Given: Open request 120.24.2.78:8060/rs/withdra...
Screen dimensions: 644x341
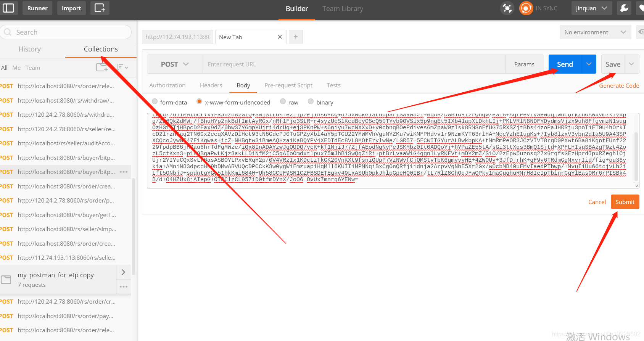Looking at the screenshot, I should (x=66, y=115).
